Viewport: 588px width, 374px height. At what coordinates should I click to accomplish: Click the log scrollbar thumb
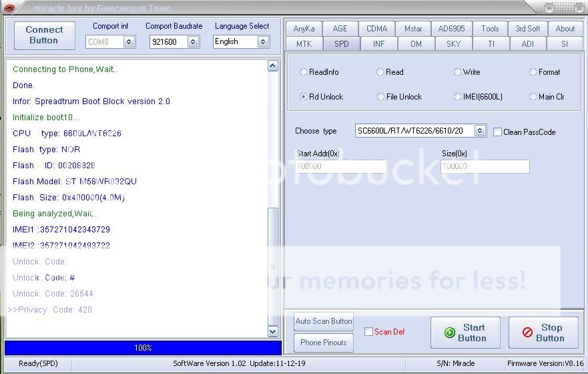point(273,266)
